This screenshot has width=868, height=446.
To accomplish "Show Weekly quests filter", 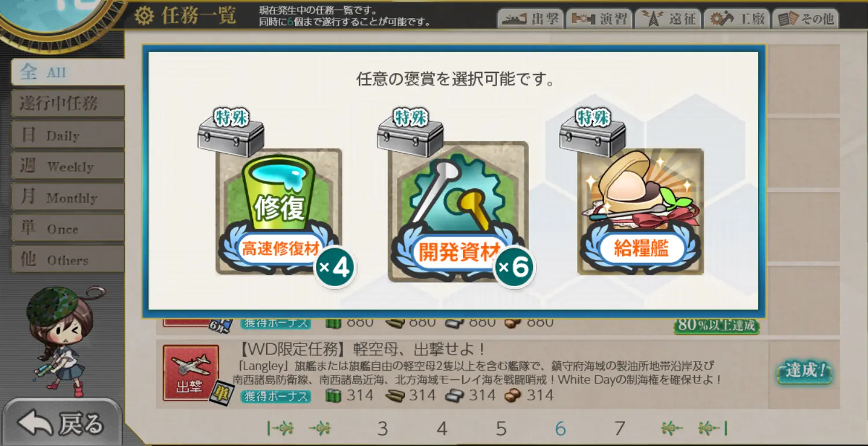I will (68, 166).
